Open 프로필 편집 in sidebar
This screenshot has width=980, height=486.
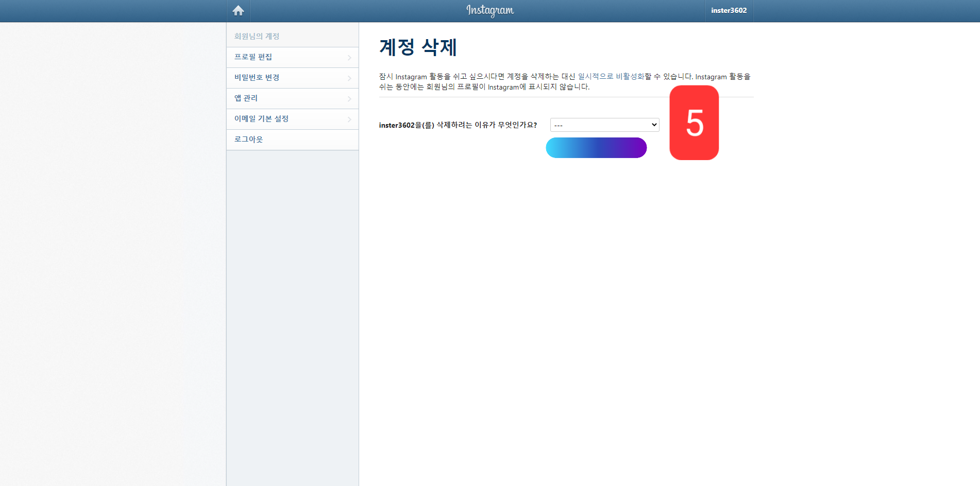click(x=293, y=57)
